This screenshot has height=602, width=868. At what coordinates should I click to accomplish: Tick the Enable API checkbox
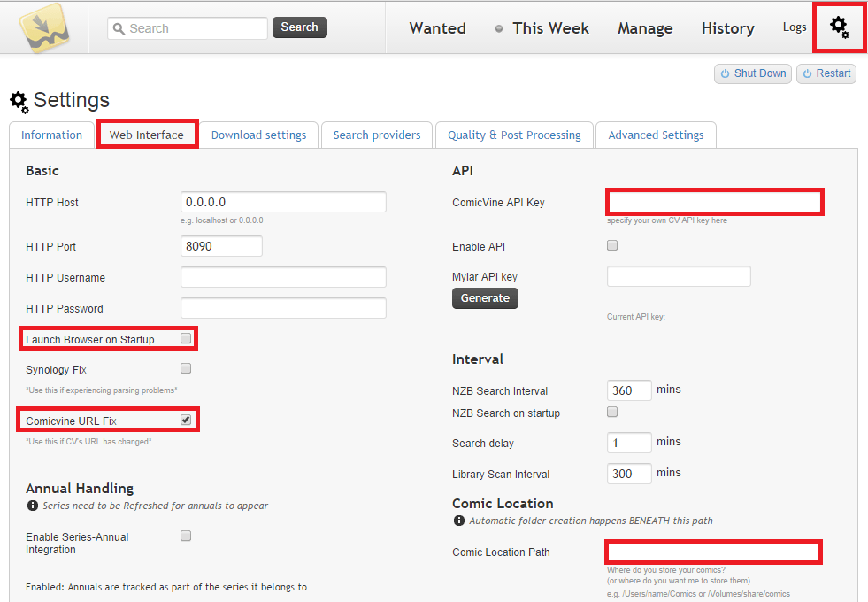point(612,245)
